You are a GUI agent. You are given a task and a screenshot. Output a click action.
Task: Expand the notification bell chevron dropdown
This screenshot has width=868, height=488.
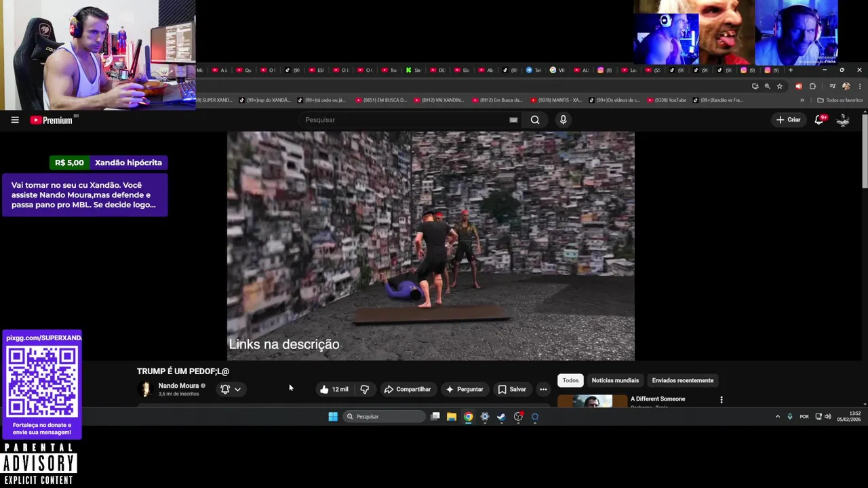pos(237,390)
